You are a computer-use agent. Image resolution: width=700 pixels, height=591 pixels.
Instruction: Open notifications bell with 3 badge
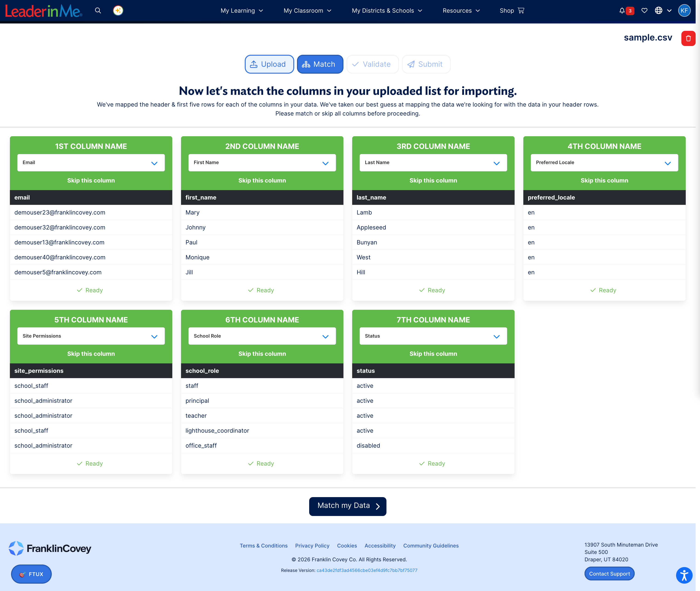(x=626, y=10)
